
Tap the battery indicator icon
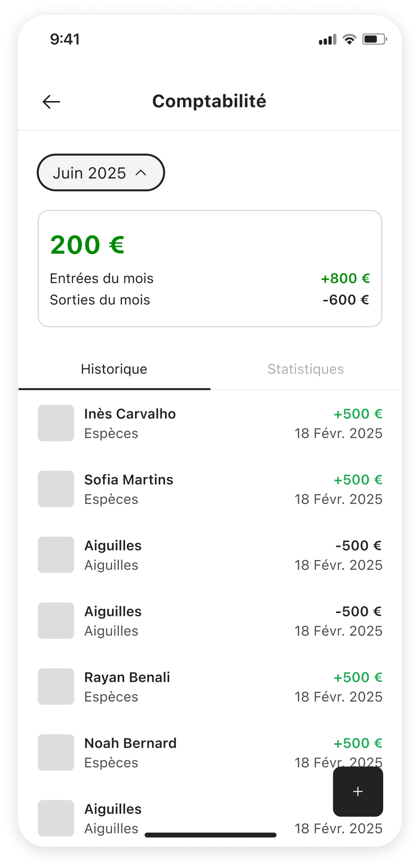coord(374,39)
